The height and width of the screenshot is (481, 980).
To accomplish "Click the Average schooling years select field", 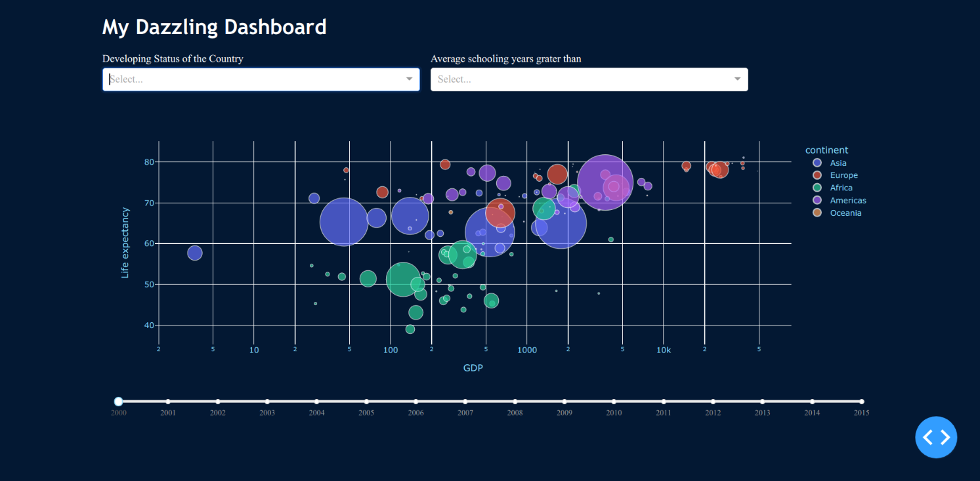I will tap(581, 79).
